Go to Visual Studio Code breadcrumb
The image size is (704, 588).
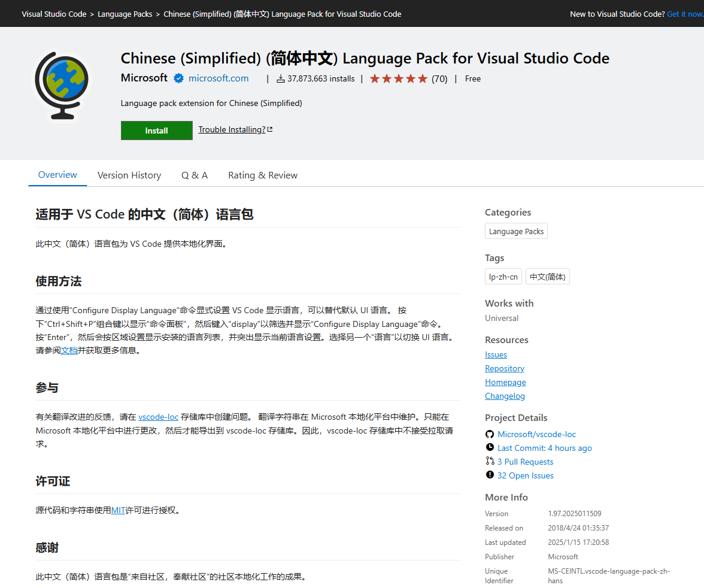tap(54, 14)
